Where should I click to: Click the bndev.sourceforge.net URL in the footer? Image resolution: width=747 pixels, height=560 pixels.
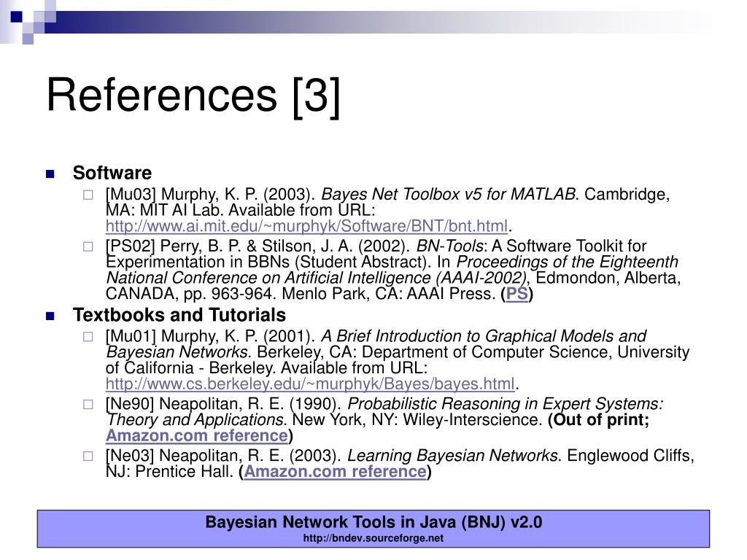point(373,538)
